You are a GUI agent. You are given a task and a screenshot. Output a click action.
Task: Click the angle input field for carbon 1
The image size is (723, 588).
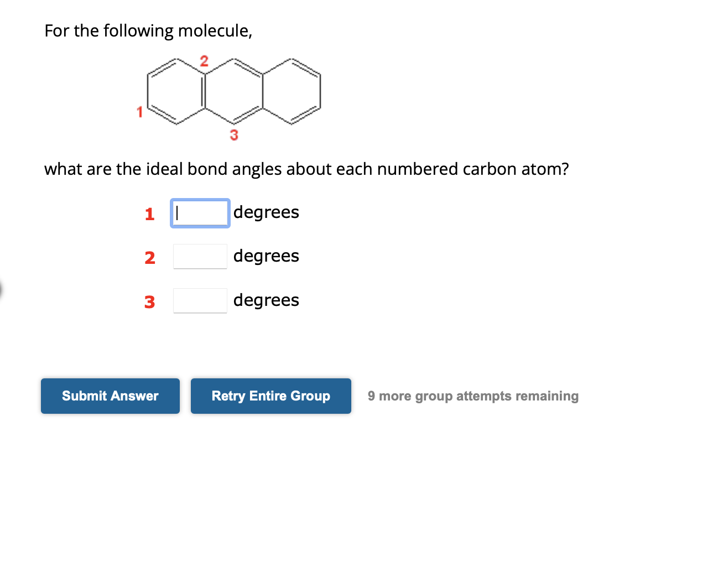200,212
